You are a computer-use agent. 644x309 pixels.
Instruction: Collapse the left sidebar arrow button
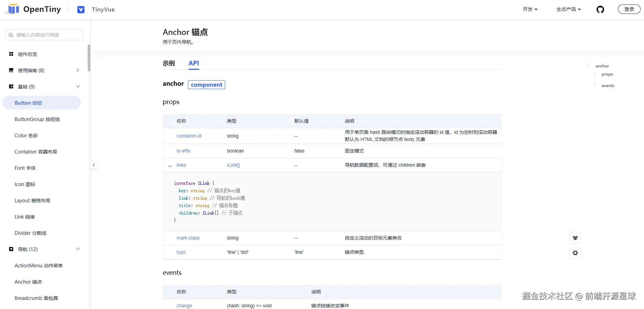pyautogui.click(x=94, y=165)
